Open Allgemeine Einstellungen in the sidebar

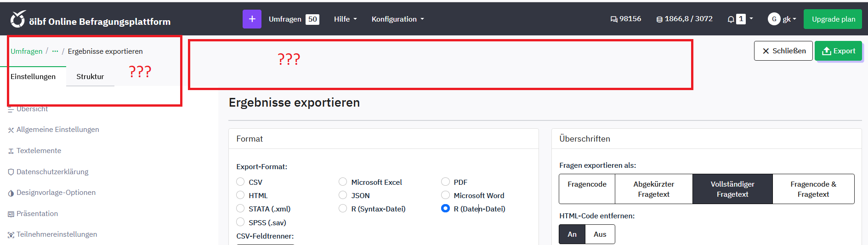pyautogui.click(x=57, y=130)
